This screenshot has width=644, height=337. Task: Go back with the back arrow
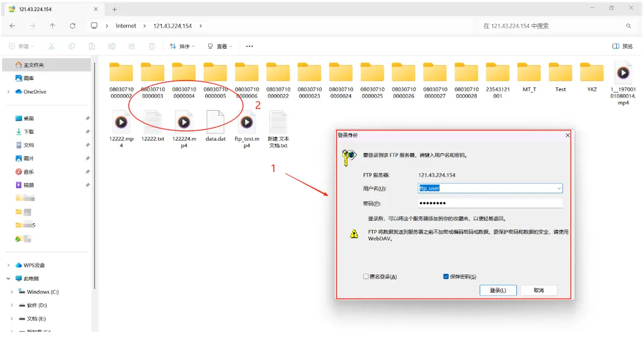tap(12, 26)
